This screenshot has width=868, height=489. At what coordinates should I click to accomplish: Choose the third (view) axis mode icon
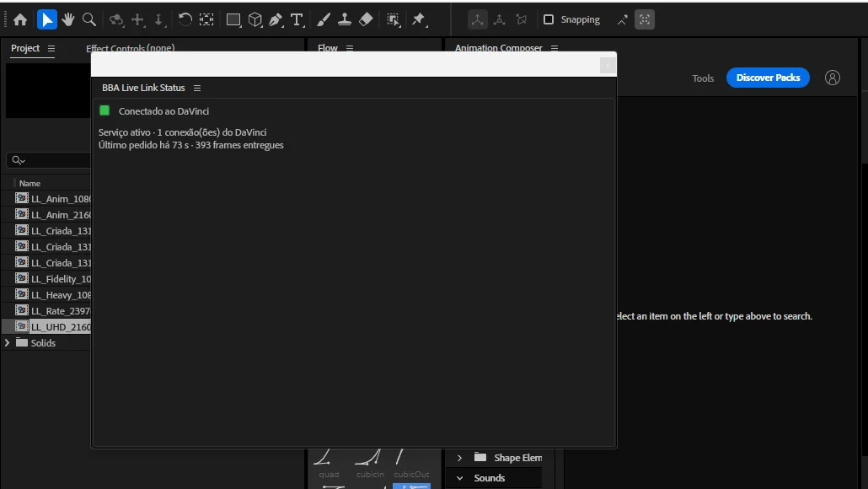click(522, 20)
